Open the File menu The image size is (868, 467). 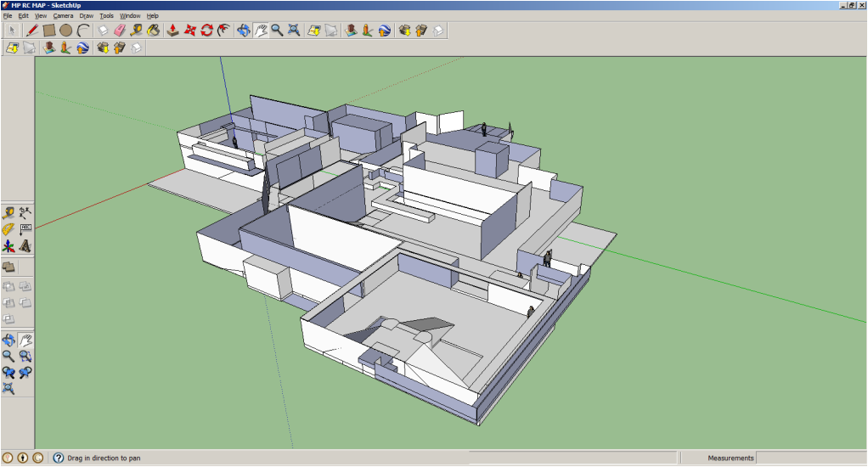click(x=8, y=16)
